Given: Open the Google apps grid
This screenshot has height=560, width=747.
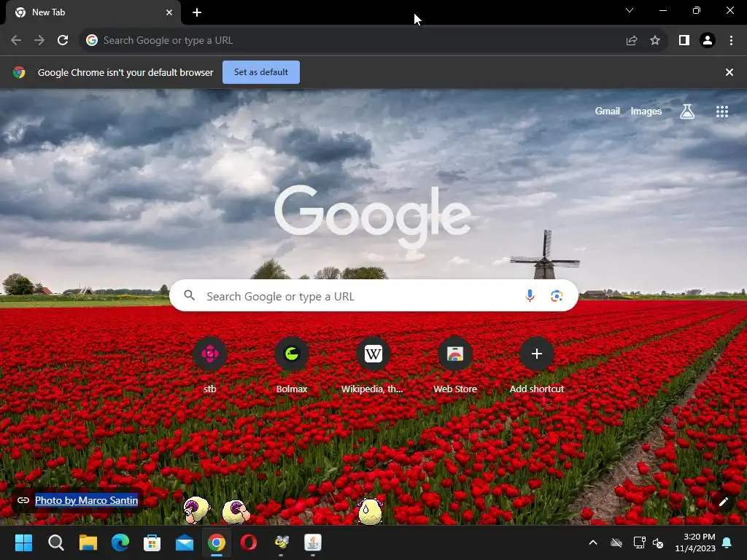Looking at the screenshot, I should pyautogui.click(x=721, y=112).
